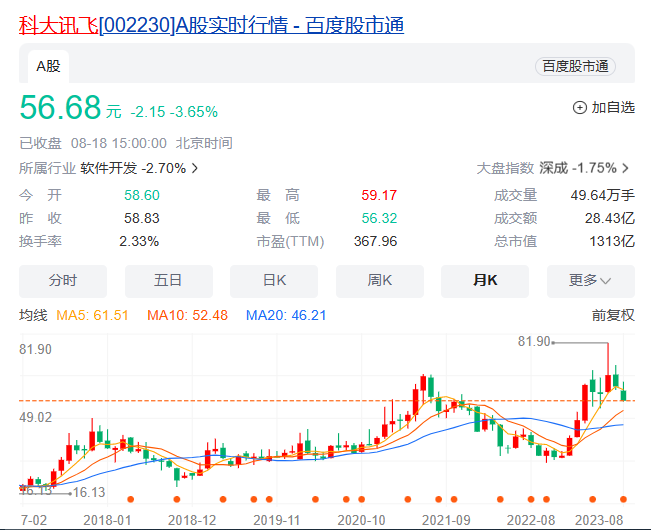Click the 昨收 value 58.83
651x530 pixels.
point(142,218)
